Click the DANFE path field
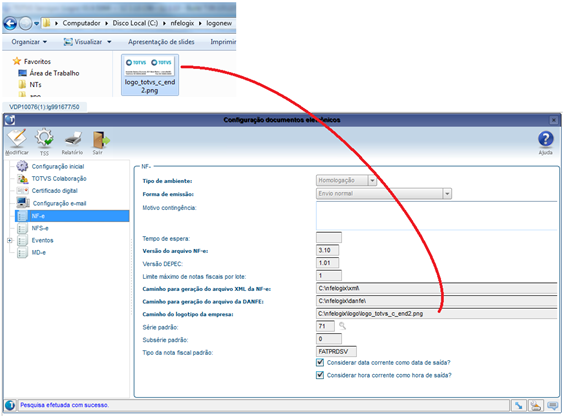This screenshot has height=417, width=566. [x=437, y=301]
